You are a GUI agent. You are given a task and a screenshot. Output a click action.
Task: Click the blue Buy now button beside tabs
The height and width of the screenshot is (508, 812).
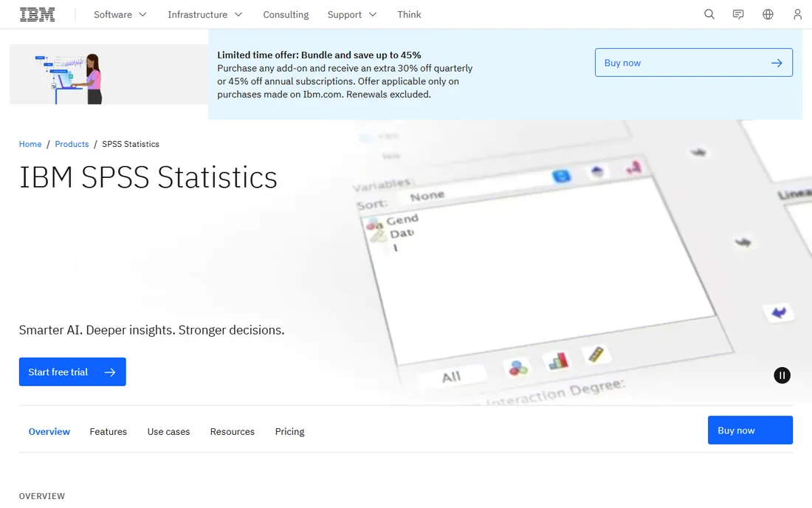coord(750,430)
